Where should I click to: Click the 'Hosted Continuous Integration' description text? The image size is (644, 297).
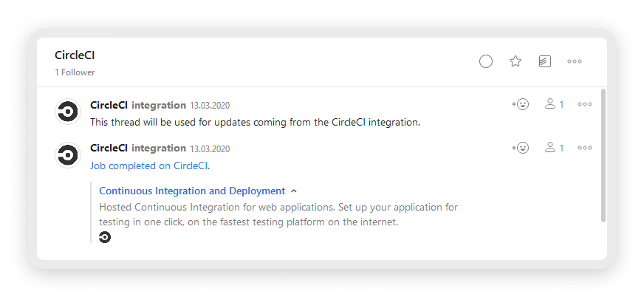coord(278,214)
